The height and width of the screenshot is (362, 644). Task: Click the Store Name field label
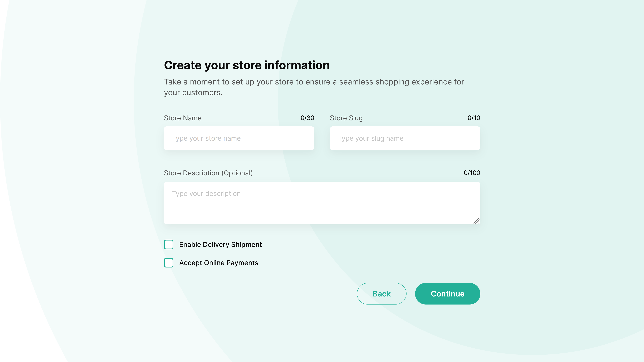click(x=182, y=118)
